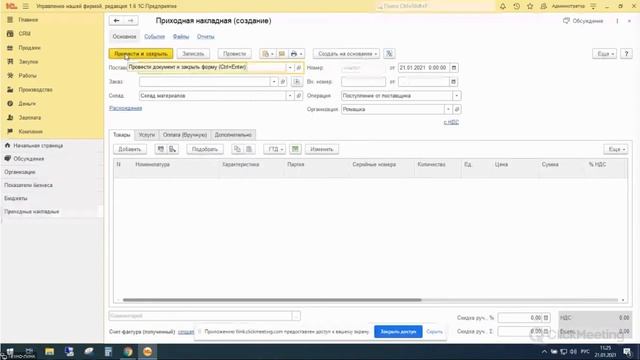Click the с НДС link
Image resolution: width=640 pixels, height=360 pixels.
pos(451,122)
